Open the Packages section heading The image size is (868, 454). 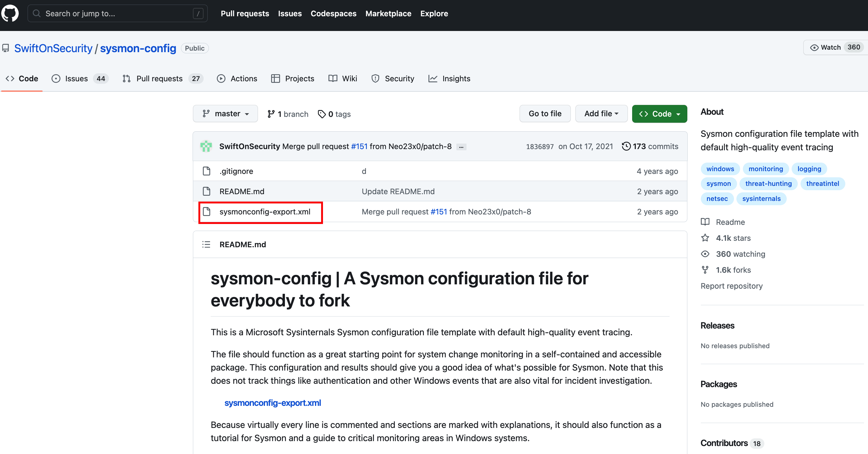coord(719,384)
